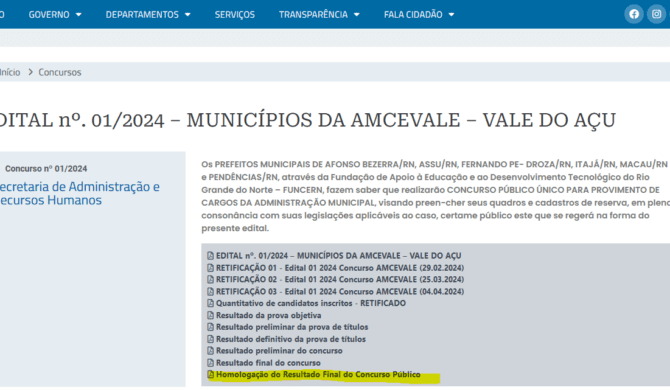Open Resultado definitivo da prova de títulos

[291, 339]
